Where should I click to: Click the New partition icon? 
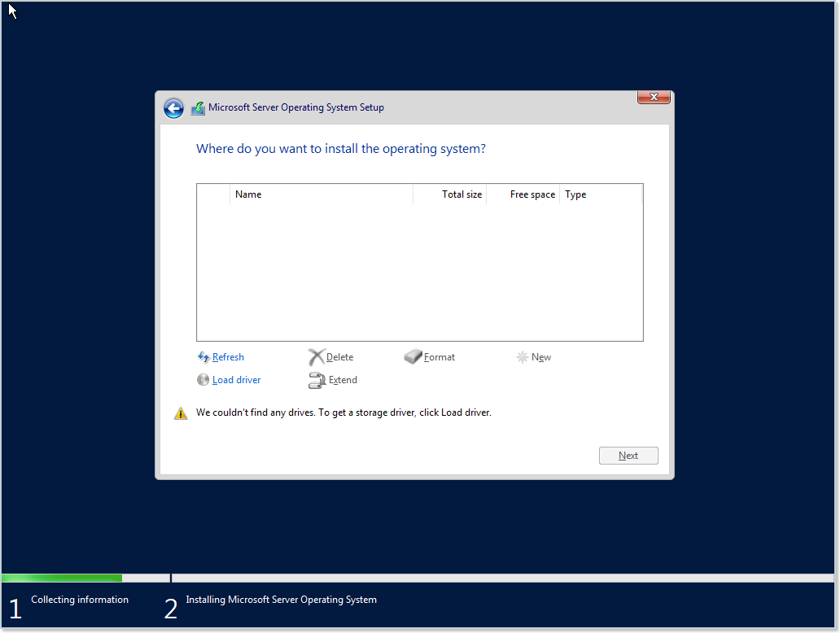[522, 356]
